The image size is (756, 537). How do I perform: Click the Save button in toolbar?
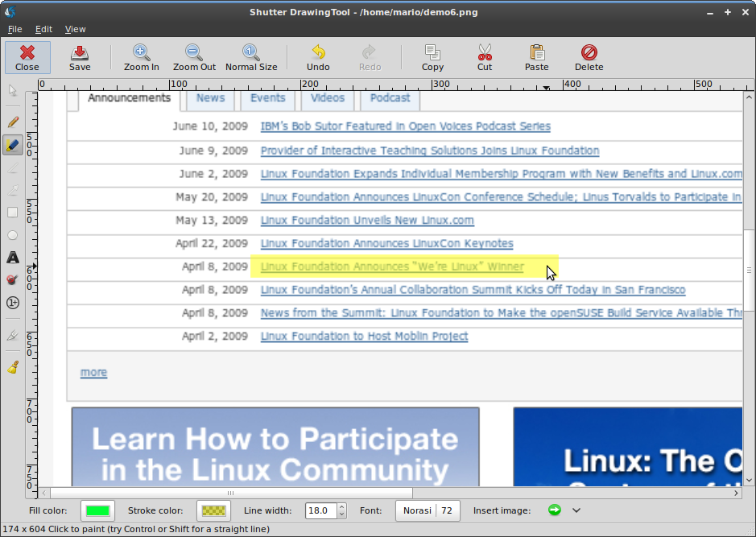(x=80, y=58)
